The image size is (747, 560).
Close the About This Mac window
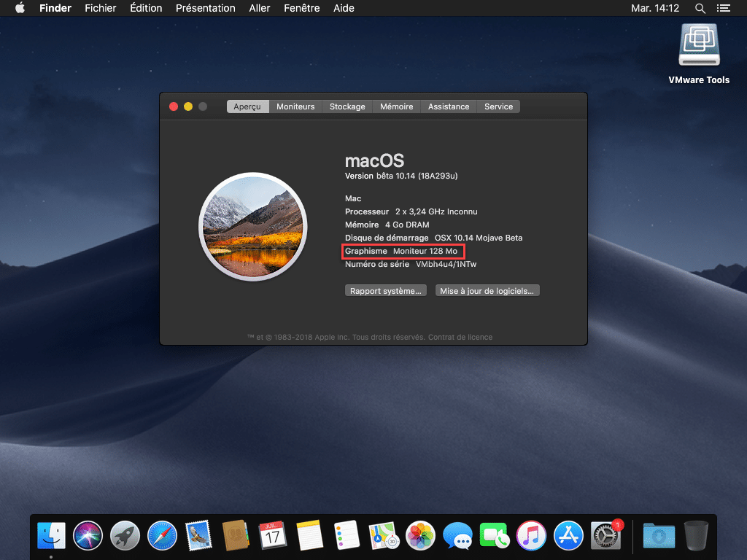coord(174,106)
